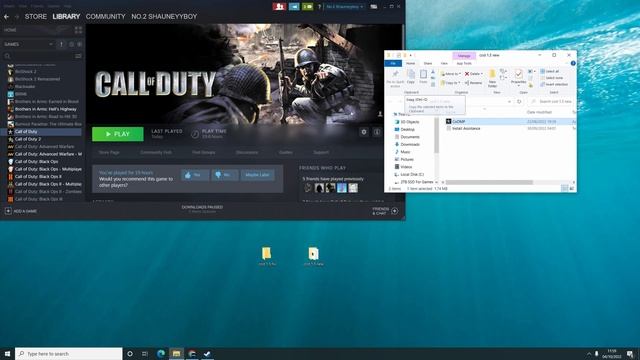The width and height of the screenshot is (640, 360).
Task: Open Microsoft Edge from taskbar
Action: click(161, 353)
